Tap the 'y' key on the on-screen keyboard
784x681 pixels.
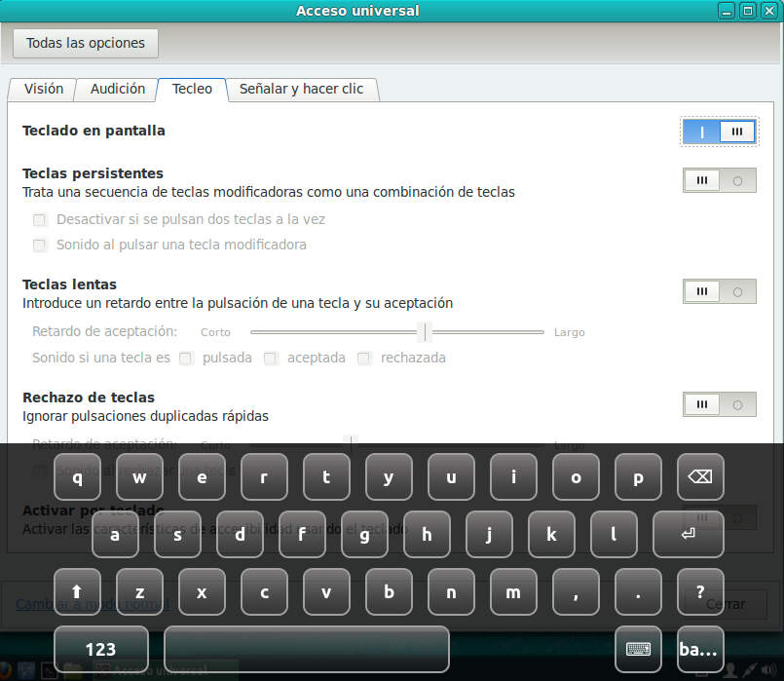389,476
